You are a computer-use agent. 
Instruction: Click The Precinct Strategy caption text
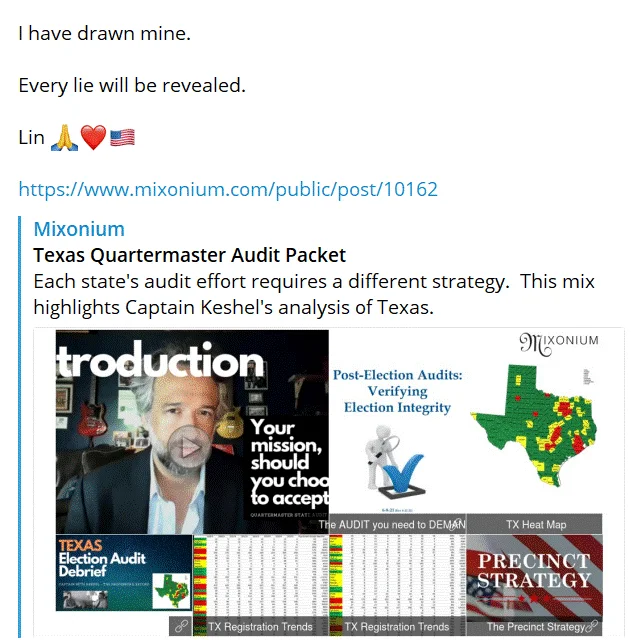[x=536, y=627]
